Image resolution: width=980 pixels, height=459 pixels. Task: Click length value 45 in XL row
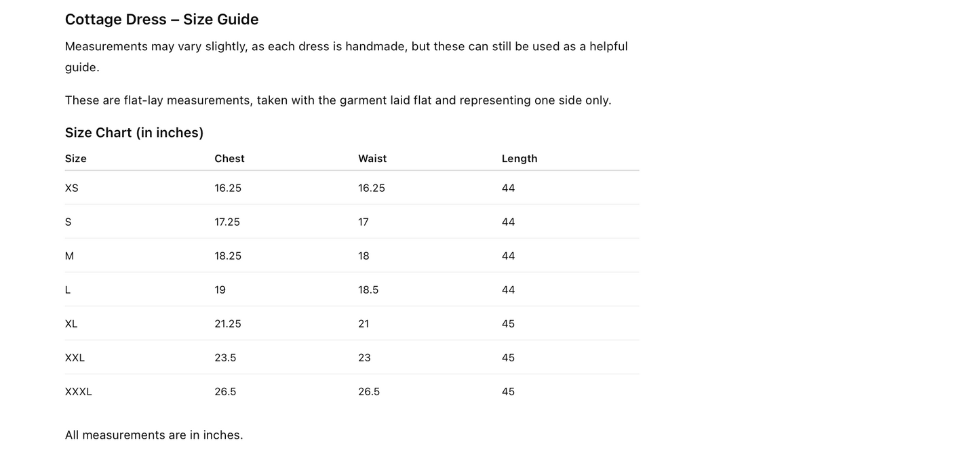(x=508, y=324)
